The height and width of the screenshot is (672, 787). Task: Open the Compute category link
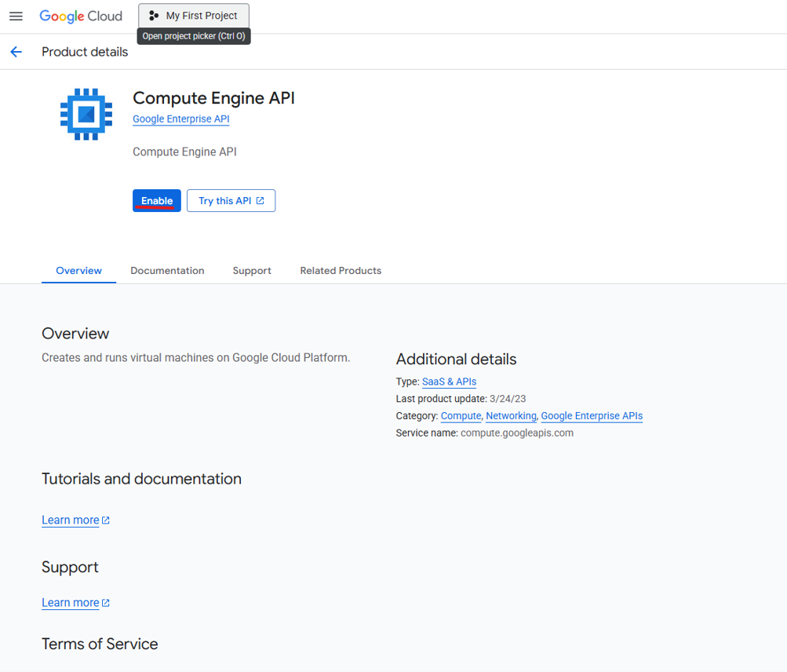pyautogui.click(x=461, y=416)
